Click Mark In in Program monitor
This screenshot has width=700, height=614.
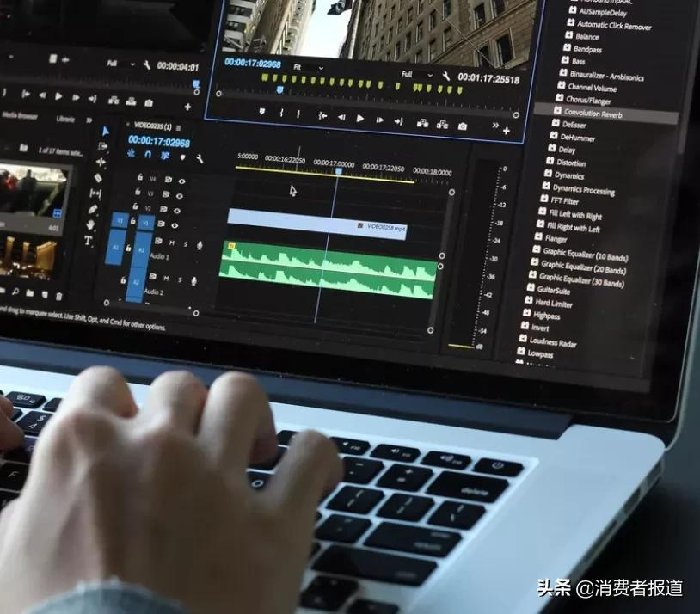coord(281,113)
